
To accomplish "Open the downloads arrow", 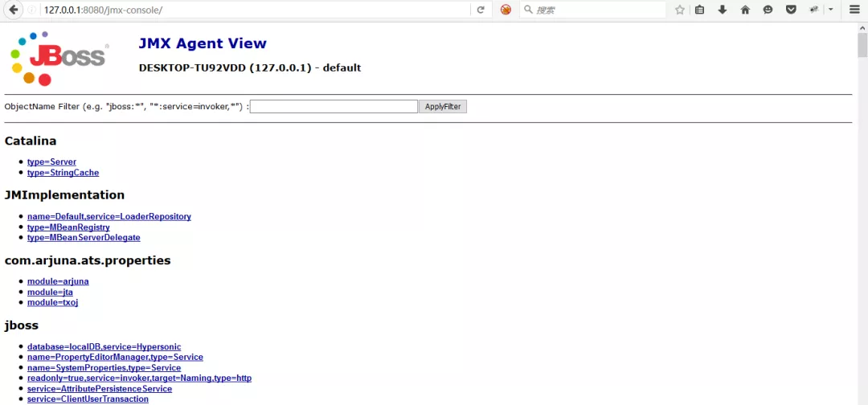I will 722,10.
